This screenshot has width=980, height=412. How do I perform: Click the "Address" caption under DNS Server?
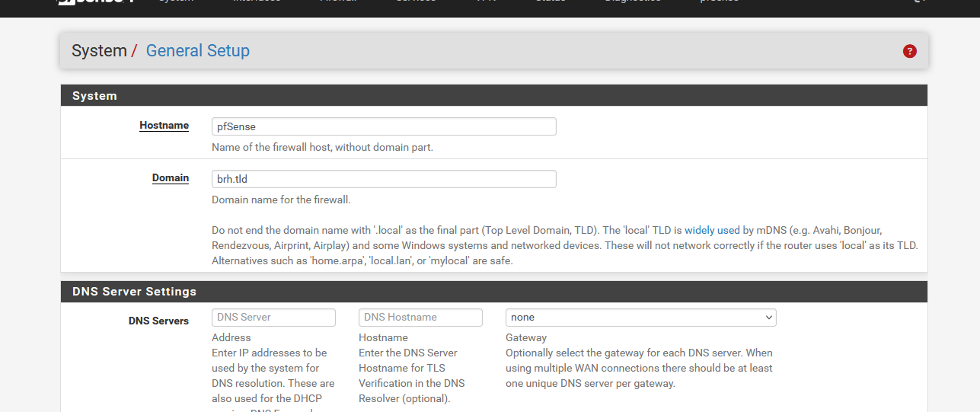[231, 337]
